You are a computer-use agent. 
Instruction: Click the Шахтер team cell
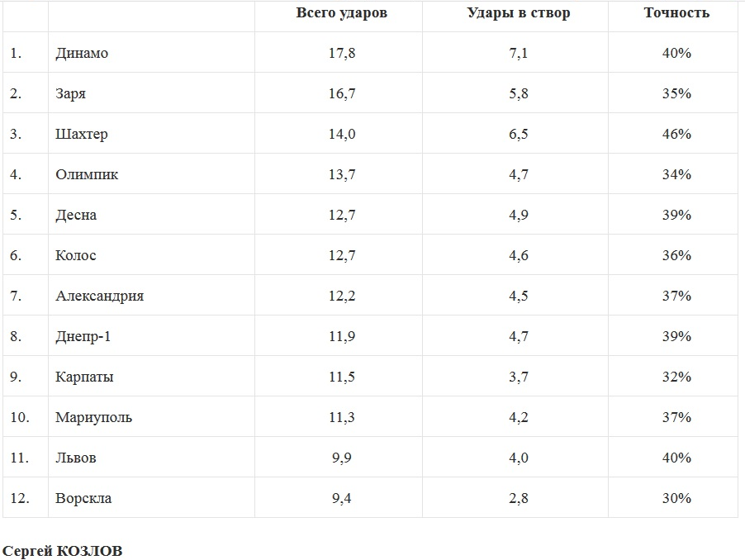82,135
